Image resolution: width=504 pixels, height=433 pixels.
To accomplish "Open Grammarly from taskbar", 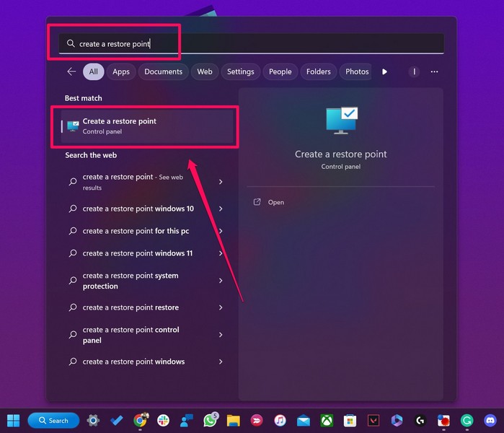I will click(467, 421).
